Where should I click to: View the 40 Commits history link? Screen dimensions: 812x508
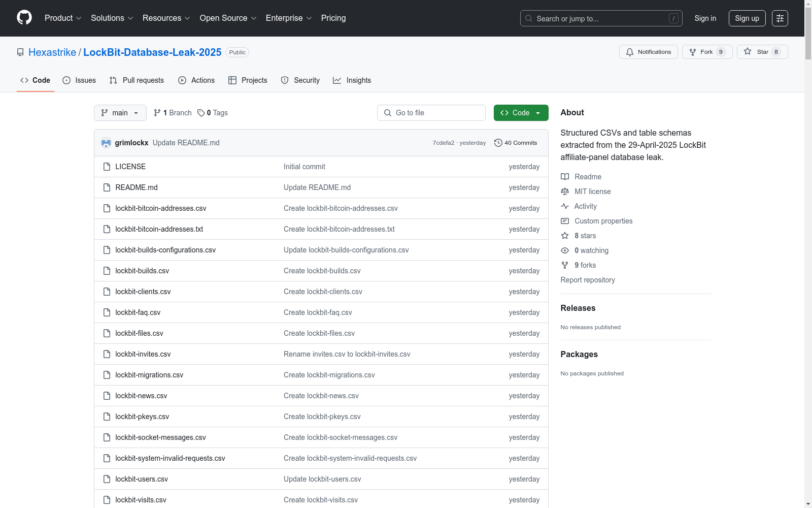[516, 143]
